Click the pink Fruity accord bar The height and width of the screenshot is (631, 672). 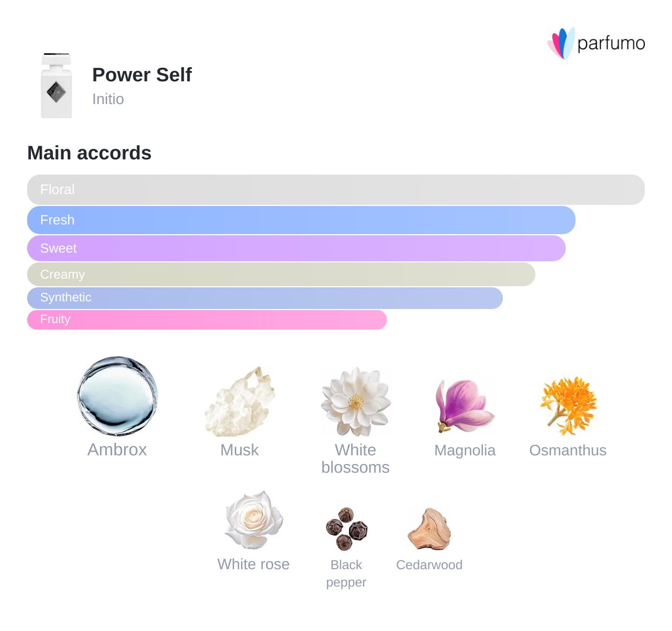(x=207, y=319)
